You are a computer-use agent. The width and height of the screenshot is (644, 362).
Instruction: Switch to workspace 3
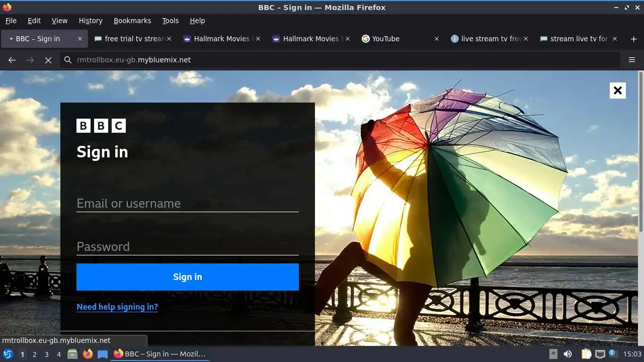pos(46,354)
